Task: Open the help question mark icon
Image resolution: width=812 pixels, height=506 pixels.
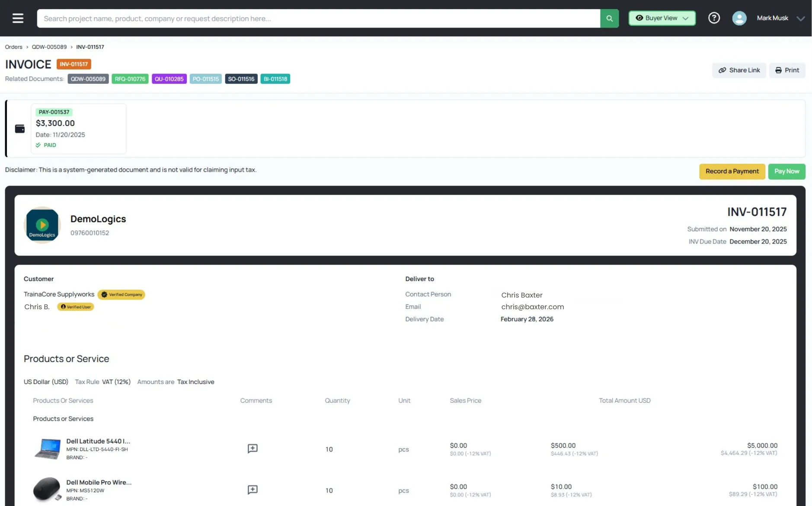Action: pyautogui.click(x=714, y=18)
